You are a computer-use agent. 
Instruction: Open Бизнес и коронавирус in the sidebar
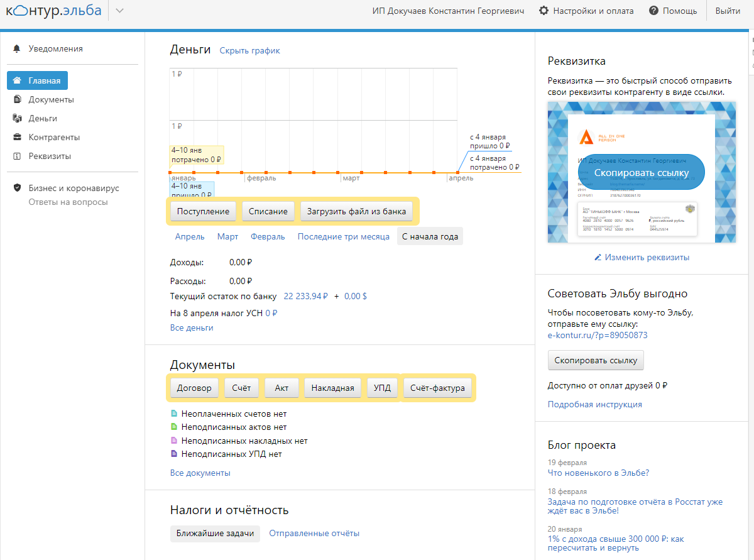[74, 188]
